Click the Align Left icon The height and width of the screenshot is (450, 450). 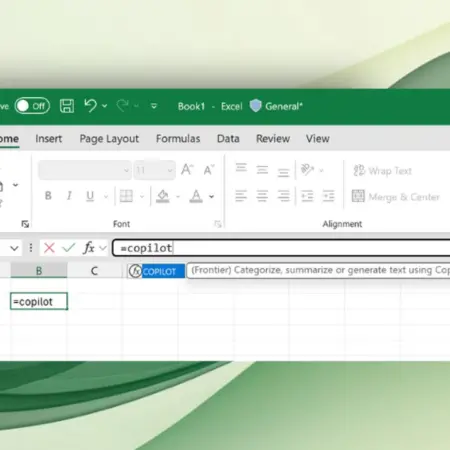coord(241,196)
